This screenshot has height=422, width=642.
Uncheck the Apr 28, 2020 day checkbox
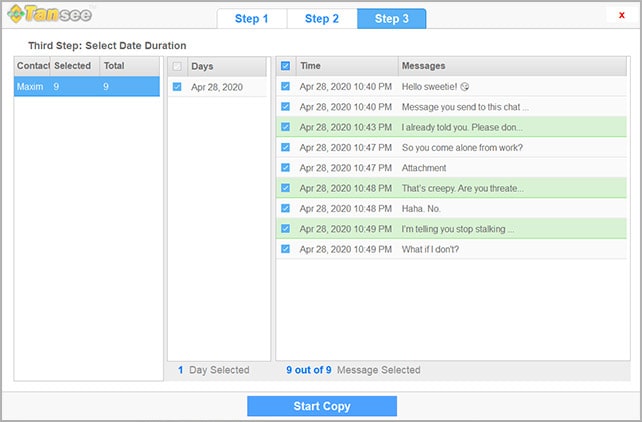click(x=177, y=87)
